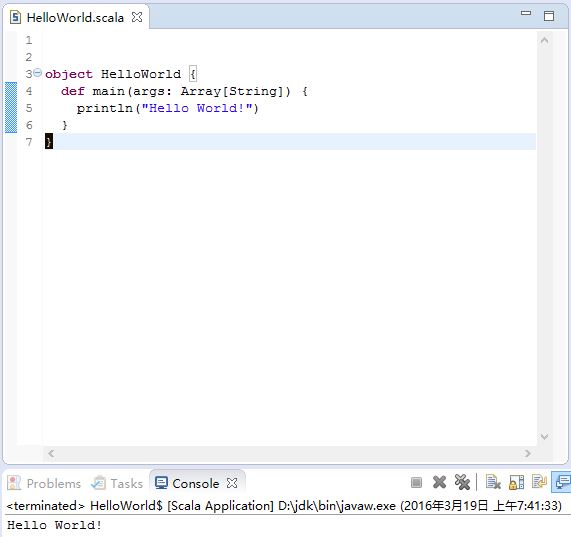Click the closing brace on line 6

pyautogui.click(x=65, y=125)
